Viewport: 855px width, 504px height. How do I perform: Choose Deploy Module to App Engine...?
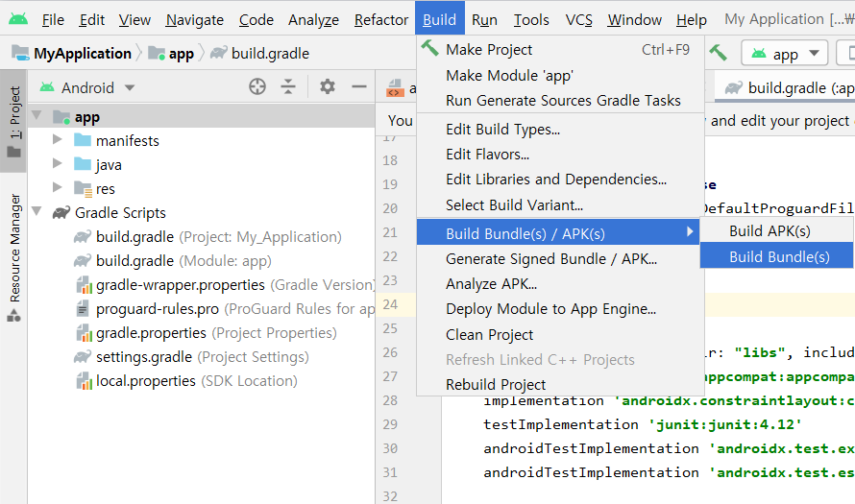[x=560, y=309]
